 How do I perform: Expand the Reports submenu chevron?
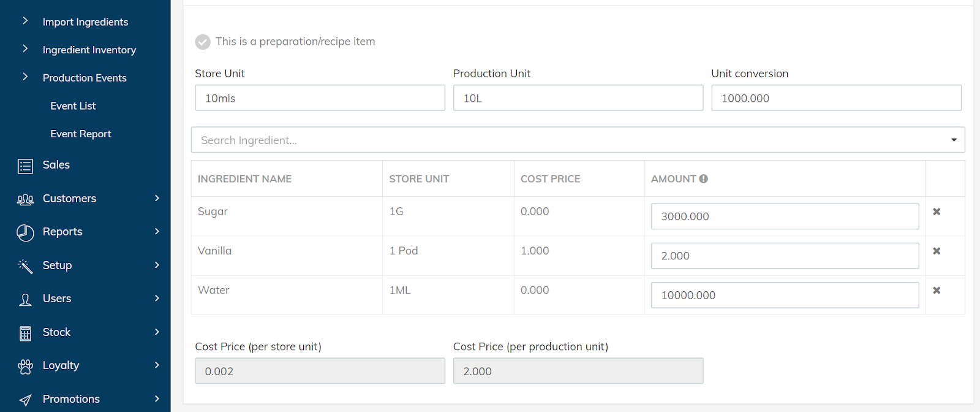(x=157, y=231)
